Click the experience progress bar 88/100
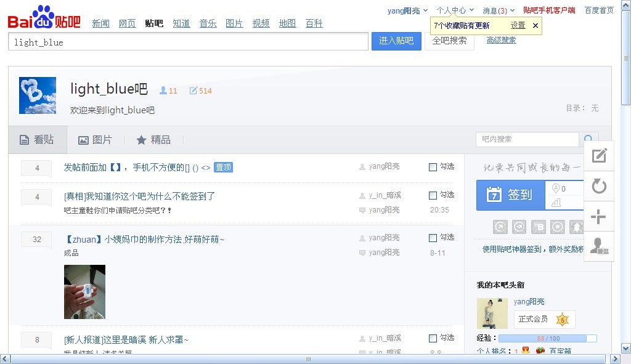Viewport: 631px width, 364px height. click(x=547, y=338)
